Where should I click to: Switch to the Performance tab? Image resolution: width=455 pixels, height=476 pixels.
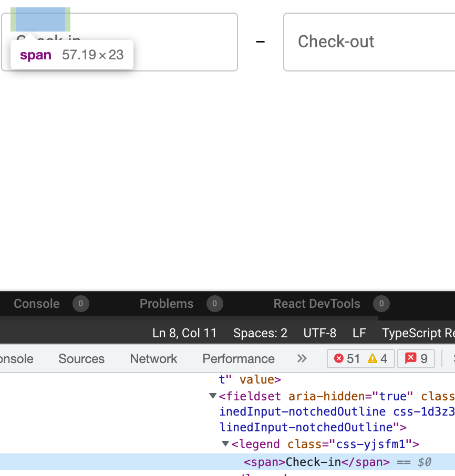[238, 358]
